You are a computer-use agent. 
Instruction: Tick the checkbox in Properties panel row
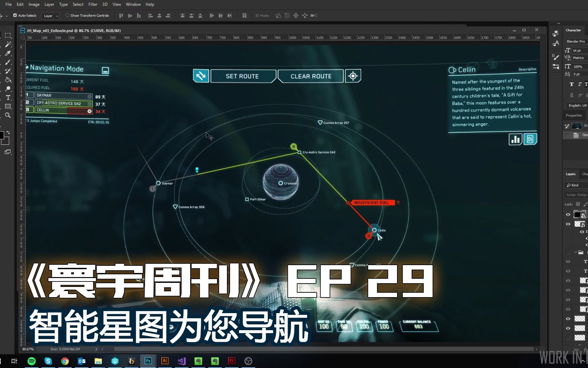(567, 135)
